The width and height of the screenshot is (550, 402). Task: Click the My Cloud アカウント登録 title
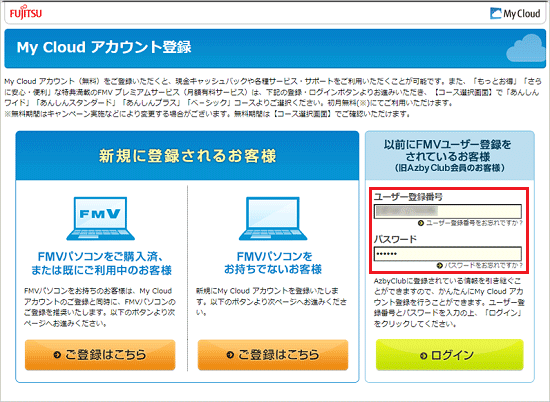pyautogui.click(x=104, y=47)
